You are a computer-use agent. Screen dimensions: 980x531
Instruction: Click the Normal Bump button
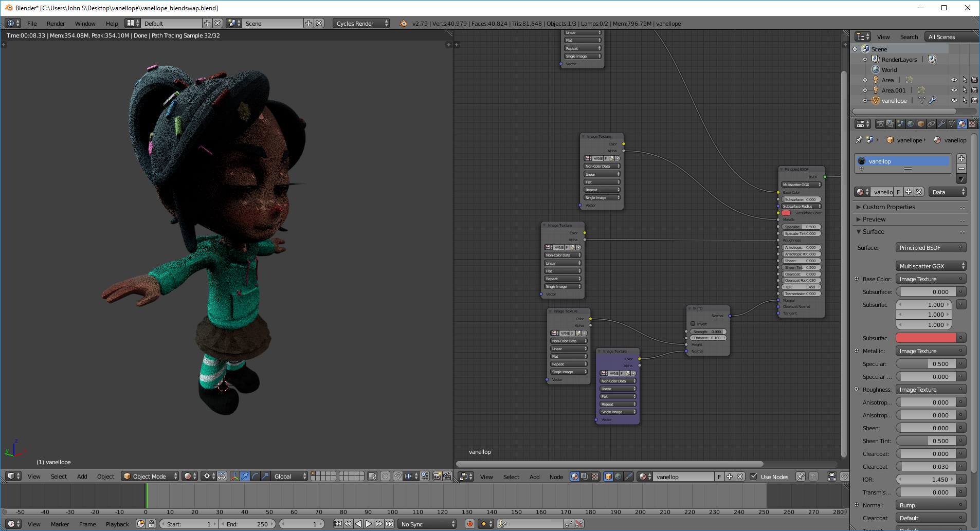pyautogui.click(x=931, y=505)
